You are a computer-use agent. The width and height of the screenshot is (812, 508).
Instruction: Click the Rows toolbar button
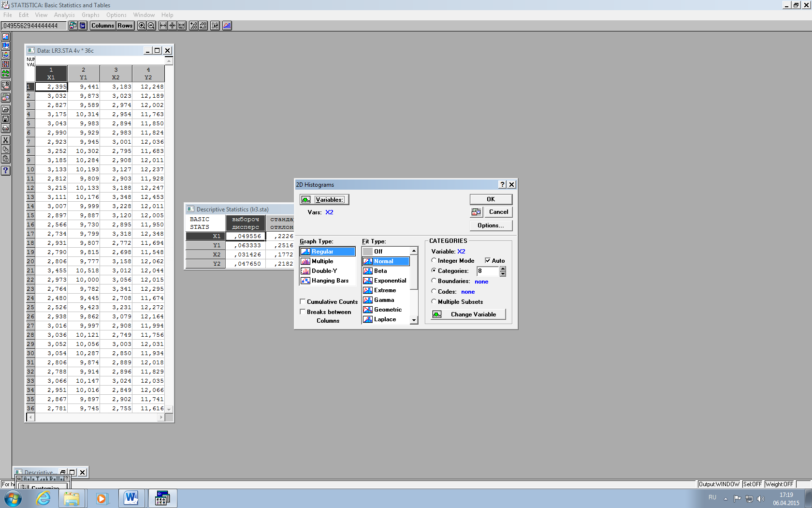(x=125, y=26)
